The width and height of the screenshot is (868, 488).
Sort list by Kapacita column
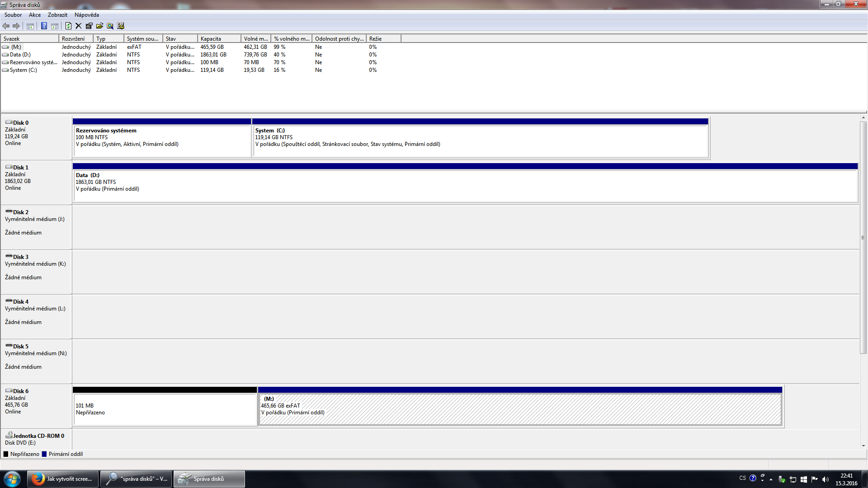219,39
